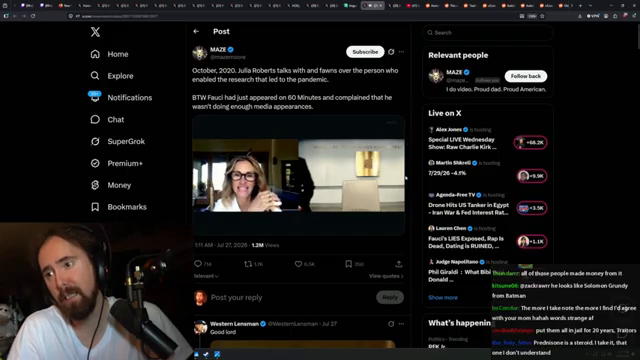Open more options on MAZE post
640x360 pixels.
point(401,52)
